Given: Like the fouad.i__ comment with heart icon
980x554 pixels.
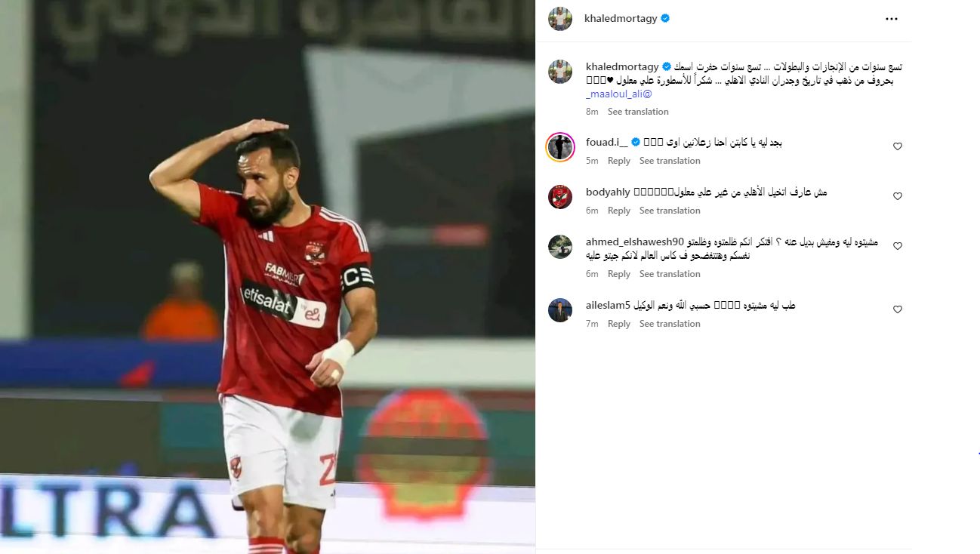Looking at the screenshot, I should click(898, 146).
